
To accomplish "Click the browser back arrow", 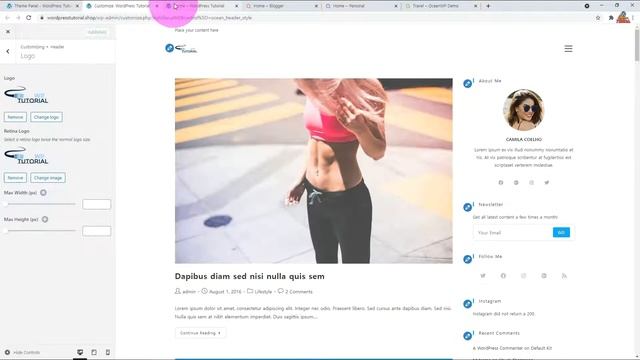I will pyautogui.click(x=7, y=18).
